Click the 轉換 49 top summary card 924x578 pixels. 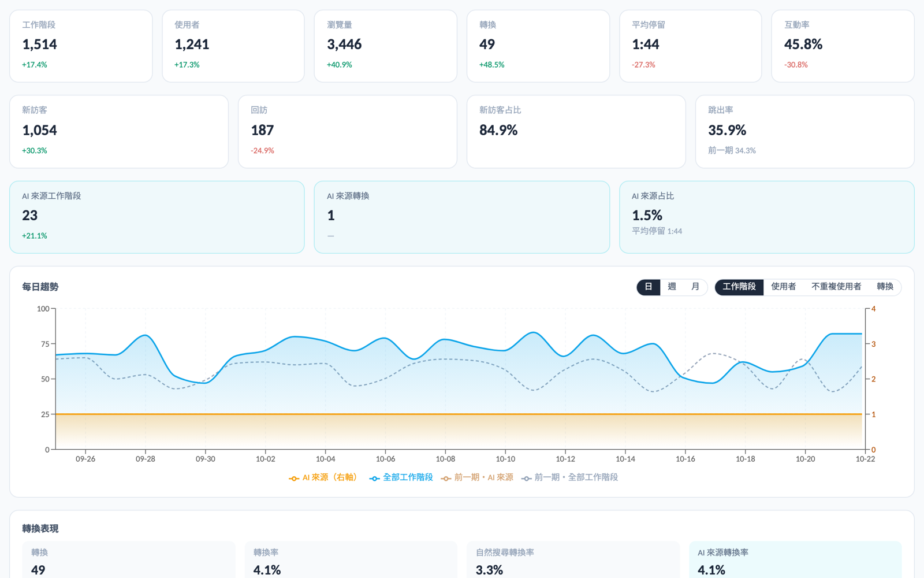click(x=538, y=46)
